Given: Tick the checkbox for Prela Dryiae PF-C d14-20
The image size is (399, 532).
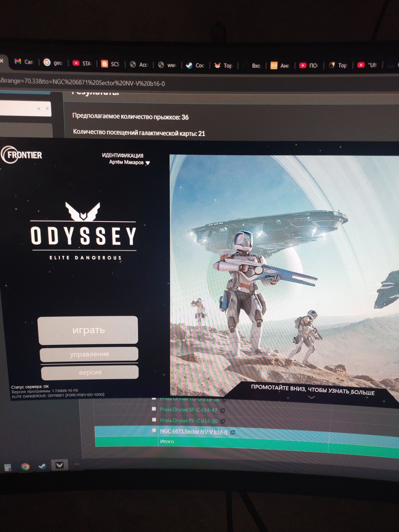Looking at the screenshot, I should pos(154,419).
